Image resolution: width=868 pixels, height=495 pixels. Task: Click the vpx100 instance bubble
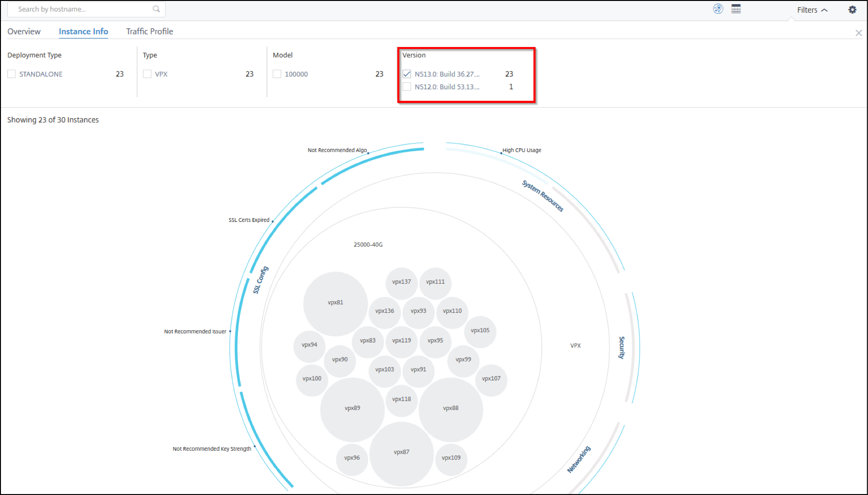click(312, 380)
